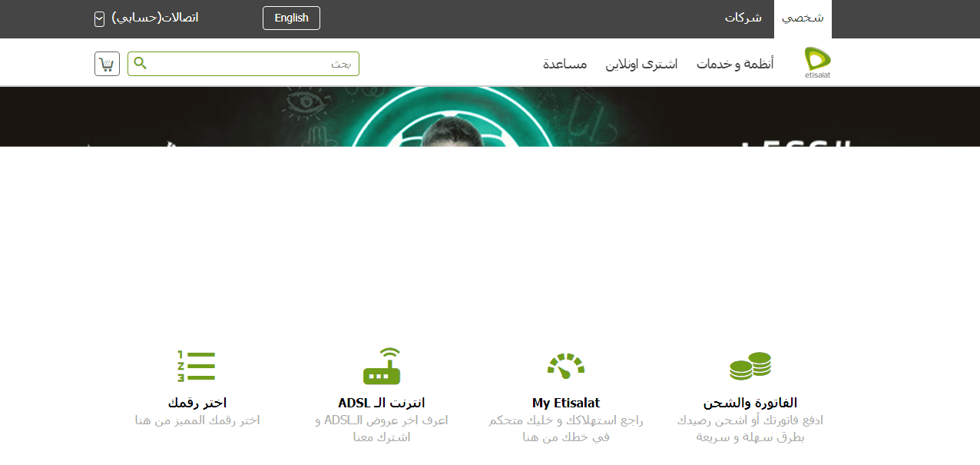The width and height of the screenshot is (980, 465).
Task: Click the coins bill and recharge icon
Action: [750, 366]
